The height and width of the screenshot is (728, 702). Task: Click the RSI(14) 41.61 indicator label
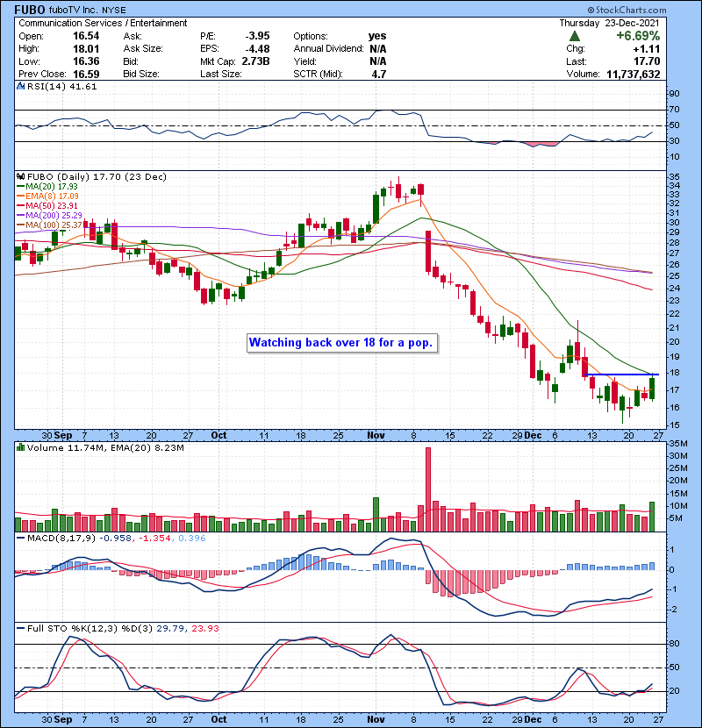click(61, 86)
